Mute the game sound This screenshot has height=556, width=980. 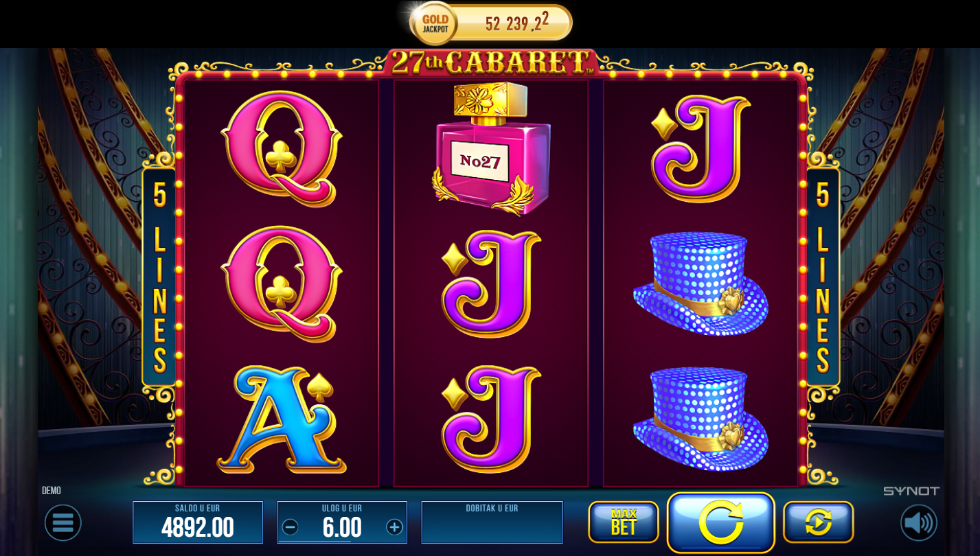(x=919, y=523)
